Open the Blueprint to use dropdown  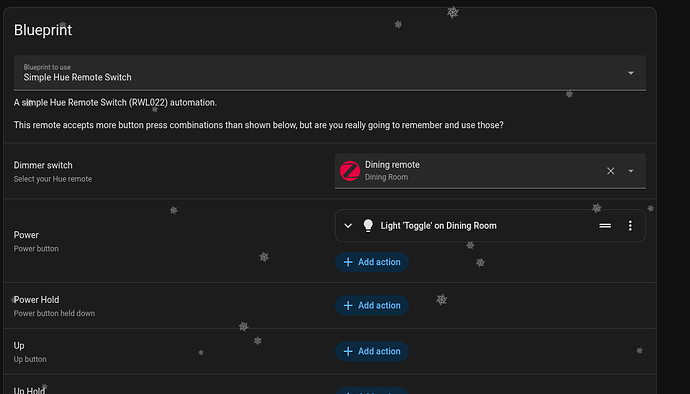(330, 73)
